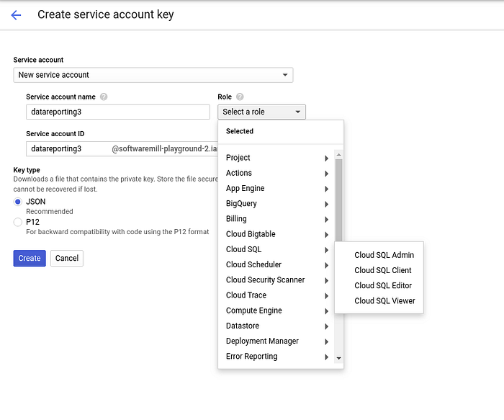Viewport: 504px width, 420px height.
Task: Open the Select a role dropdown
Action: [261, 112]
